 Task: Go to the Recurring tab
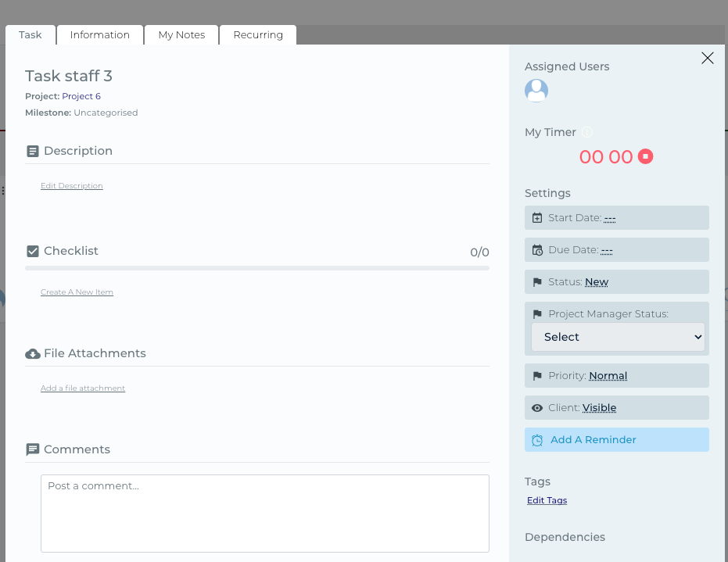(258, 35)
